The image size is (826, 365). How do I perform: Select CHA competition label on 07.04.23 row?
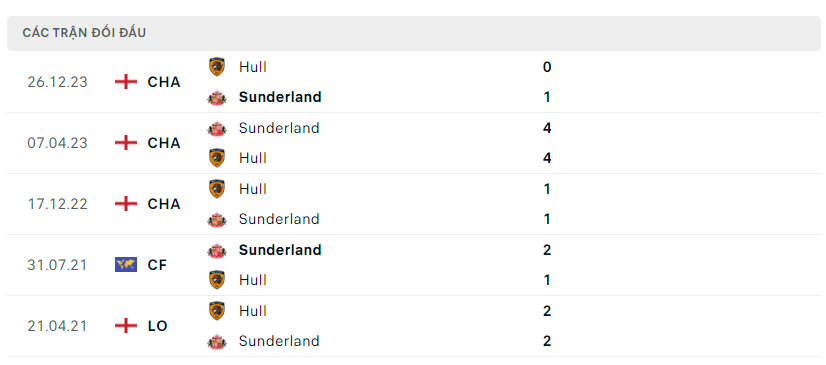tap(164, 143)
